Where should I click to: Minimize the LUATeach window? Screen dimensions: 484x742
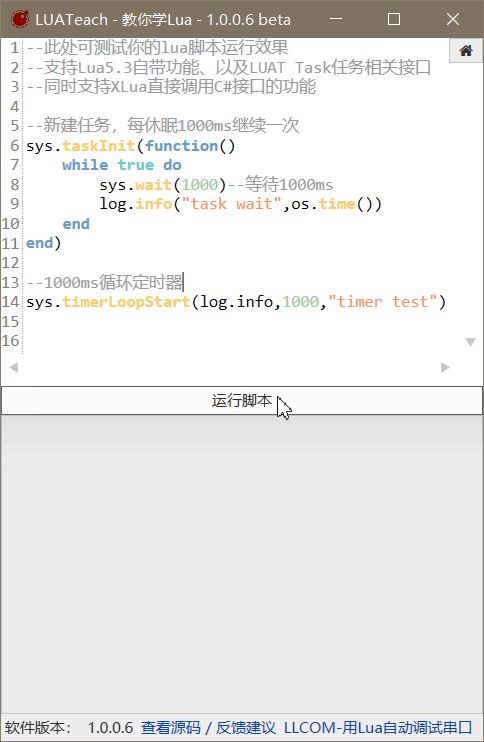click(336, 19)
